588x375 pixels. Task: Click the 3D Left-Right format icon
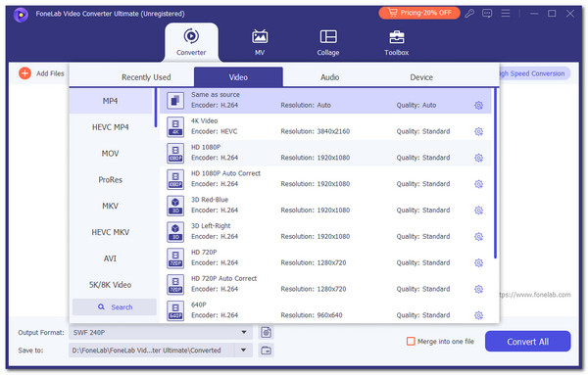pyautogui.click(x=175, y=231)
